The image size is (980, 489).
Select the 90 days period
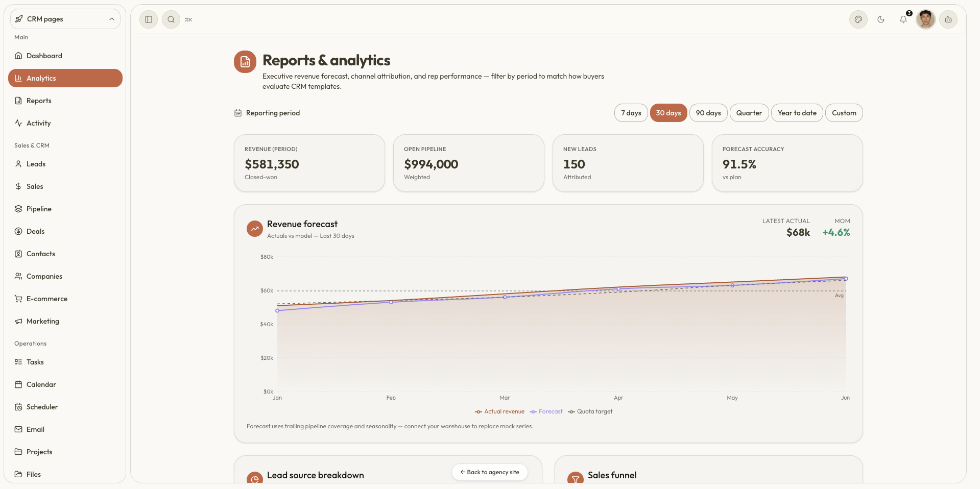tap(708, 113)
